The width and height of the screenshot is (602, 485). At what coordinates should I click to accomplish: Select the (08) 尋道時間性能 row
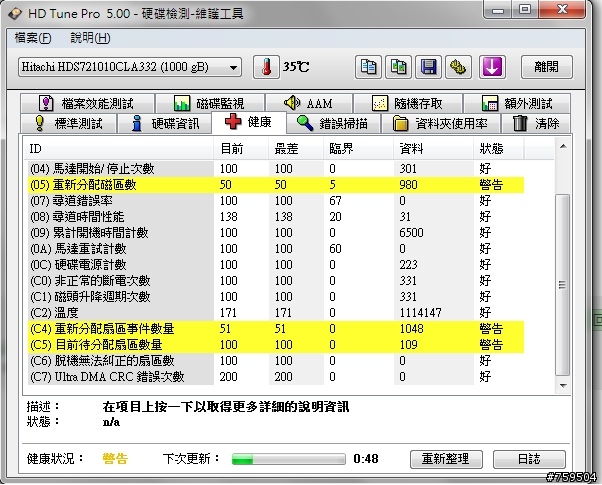click(275, 217)
